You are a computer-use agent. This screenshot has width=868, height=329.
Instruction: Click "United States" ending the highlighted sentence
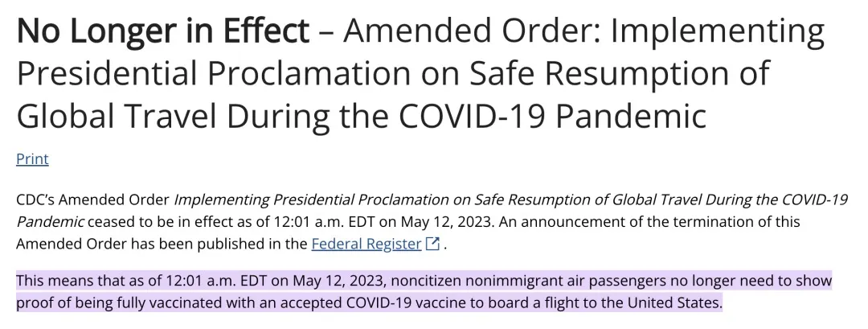[680, 303]
